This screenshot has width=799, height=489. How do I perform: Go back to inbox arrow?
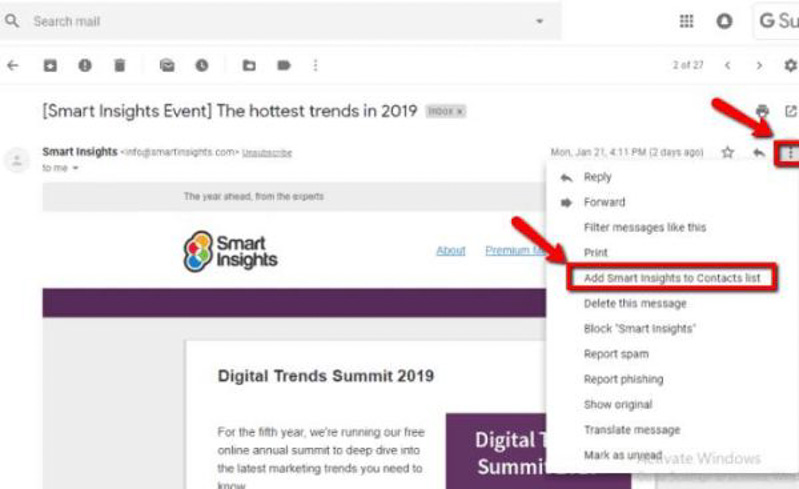13,65
